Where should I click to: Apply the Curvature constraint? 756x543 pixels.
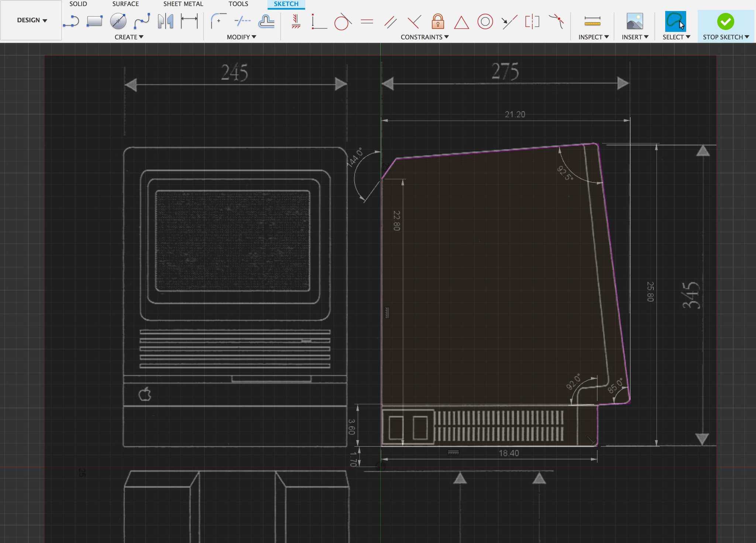(x=556, y=21)
